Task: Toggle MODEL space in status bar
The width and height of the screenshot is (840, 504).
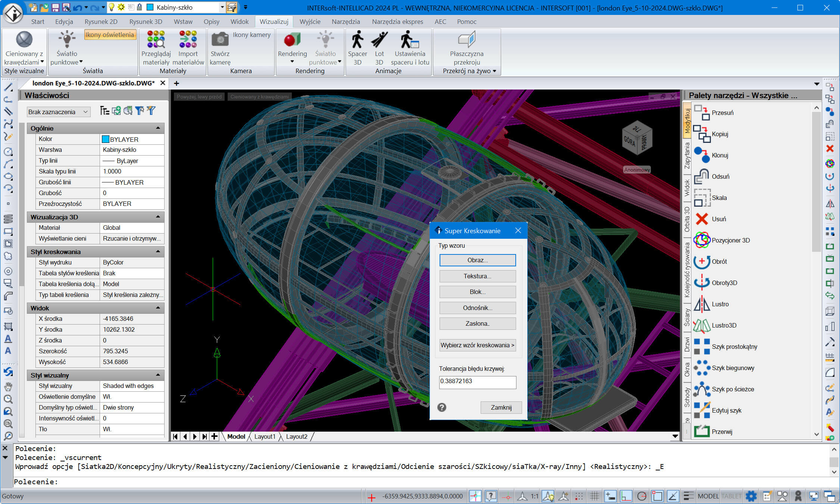Action: click(708, 496)
